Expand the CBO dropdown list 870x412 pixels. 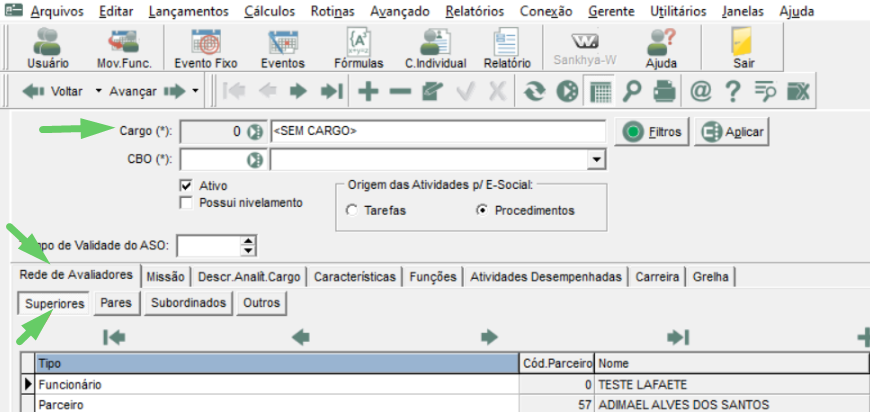point(596,160)
